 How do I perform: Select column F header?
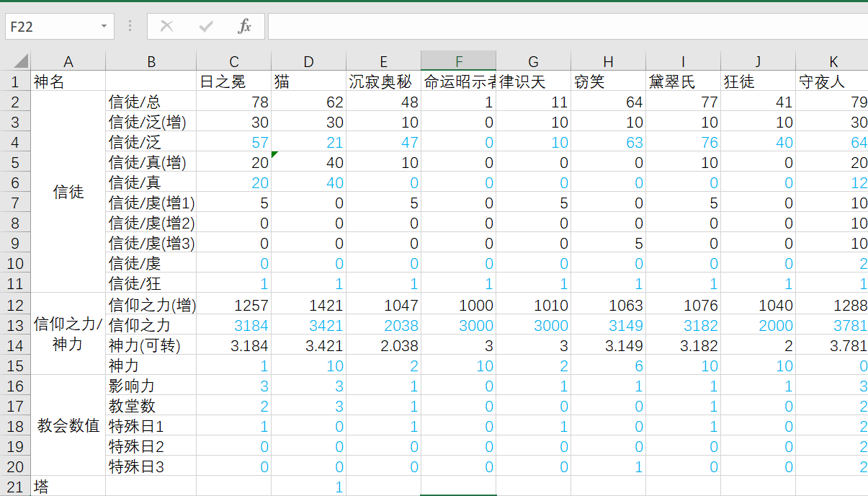pyautogui.click(x=459, y=61)
